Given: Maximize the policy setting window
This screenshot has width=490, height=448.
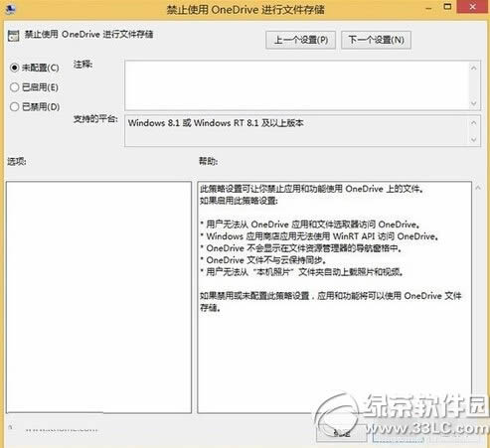Looking at the screenshot, I should pyautogui.click(x=447, y=7).
